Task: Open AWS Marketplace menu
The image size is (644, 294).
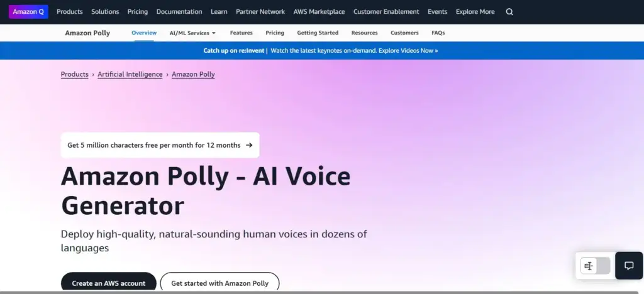Action: [319, 12]
